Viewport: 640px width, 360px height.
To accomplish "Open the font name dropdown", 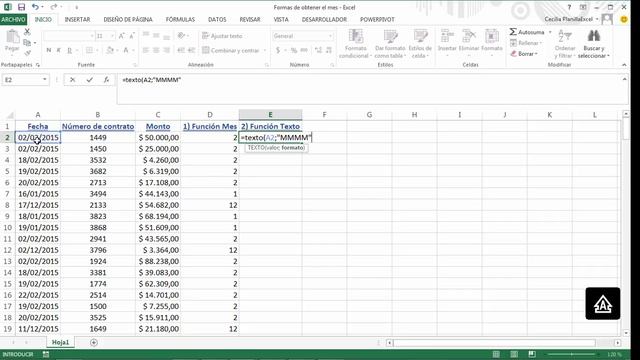I will click(92, 36).
